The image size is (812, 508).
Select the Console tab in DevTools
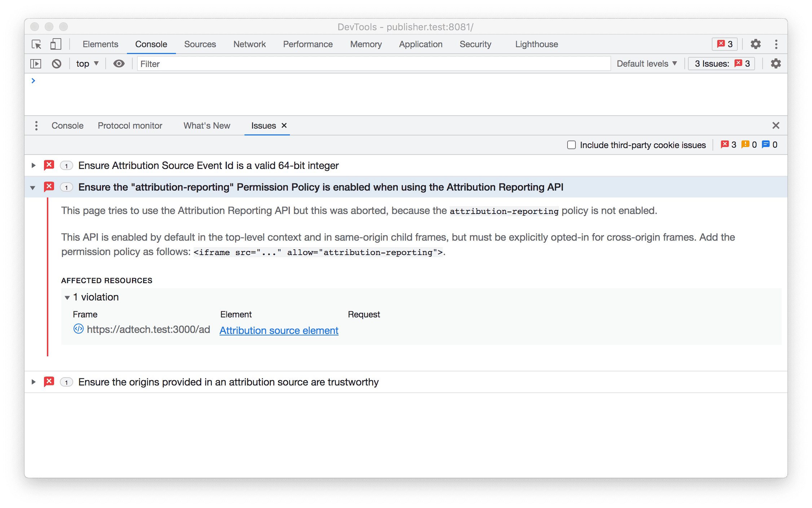click(151, 44)
